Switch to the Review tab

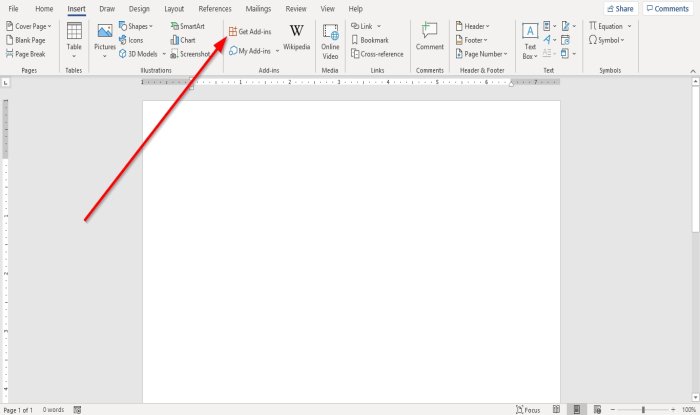(296, 8)
